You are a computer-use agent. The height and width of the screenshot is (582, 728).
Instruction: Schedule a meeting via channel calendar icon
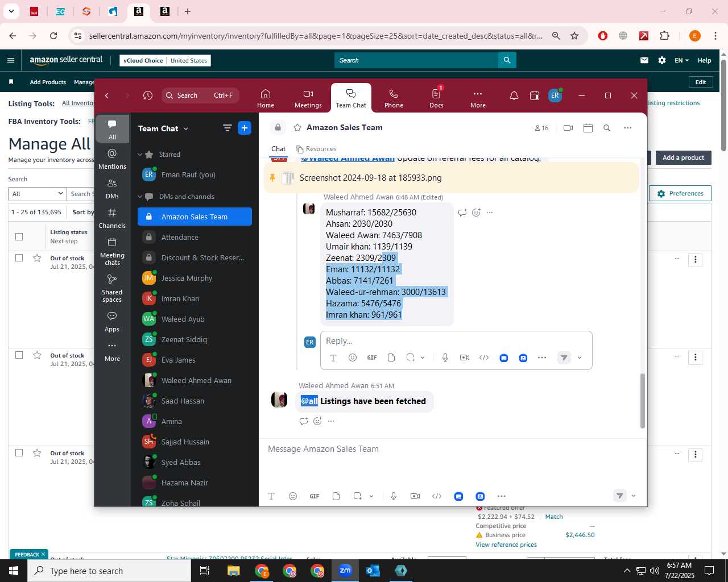point(588,128)
